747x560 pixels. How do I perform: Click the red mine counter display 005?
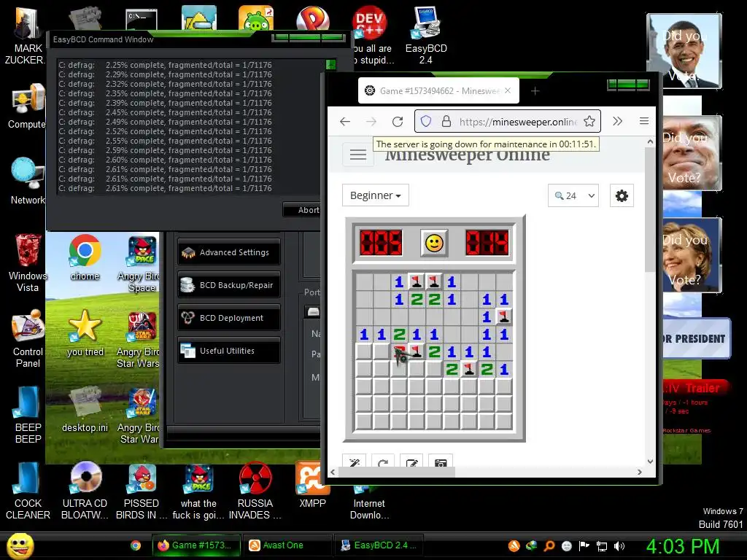coord(381,243)
